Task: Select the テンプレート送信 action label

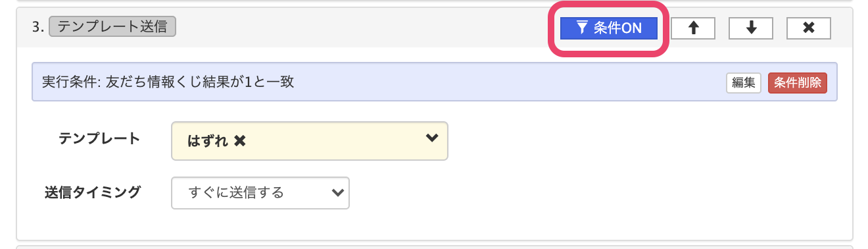Action: [112, 26]
